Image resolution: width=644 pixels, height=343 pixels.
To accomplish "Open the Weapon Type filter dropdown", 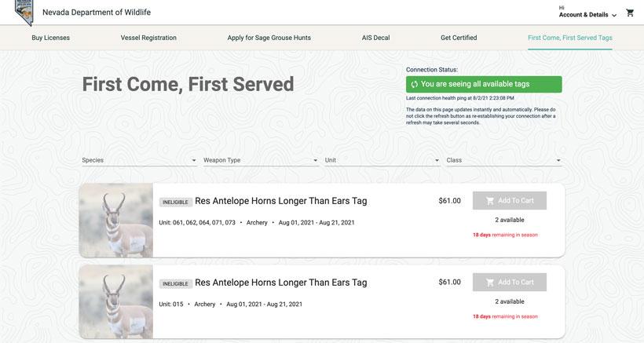I will point(261,161).
